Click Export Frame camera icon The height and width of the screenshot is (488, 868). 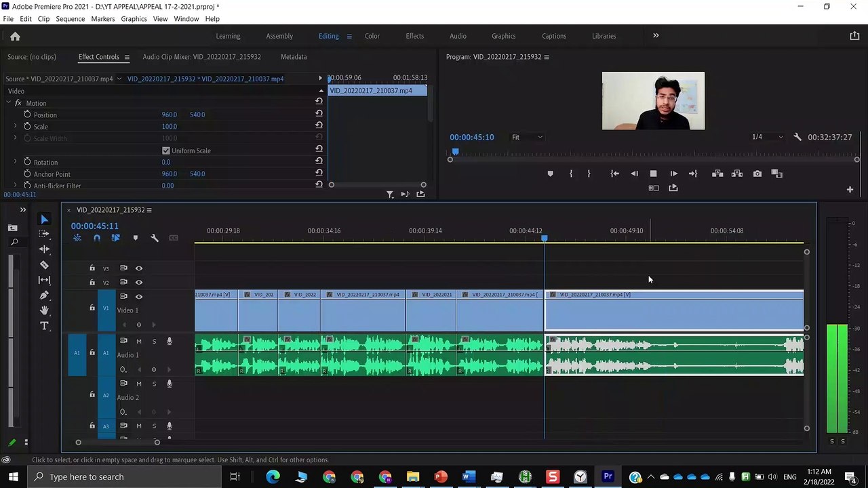point(757,174)
